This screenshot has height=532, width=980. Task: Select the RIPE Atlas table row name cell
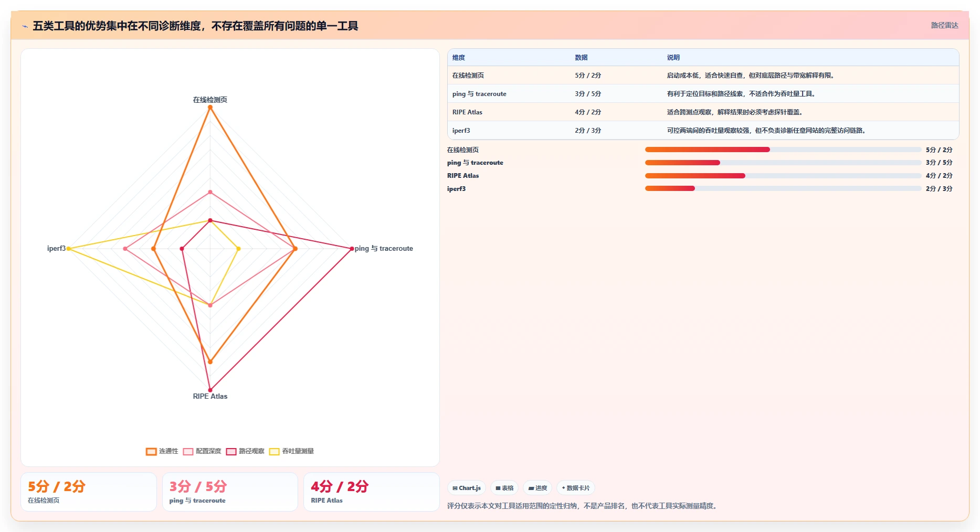(509, 112)
